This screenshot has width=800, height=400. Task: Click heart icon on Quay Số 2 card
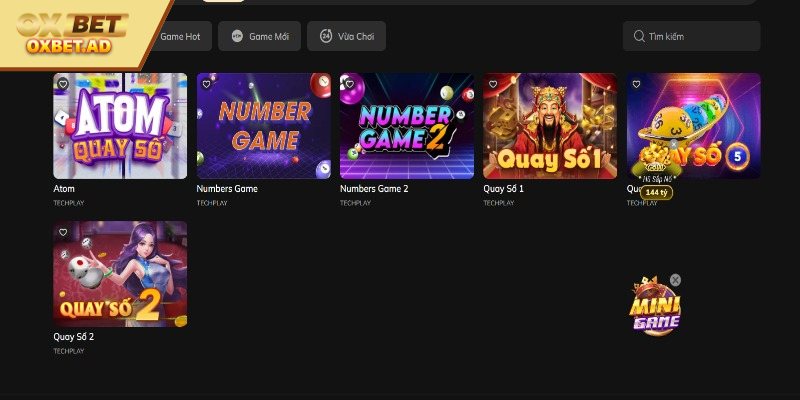pos(63,232)
